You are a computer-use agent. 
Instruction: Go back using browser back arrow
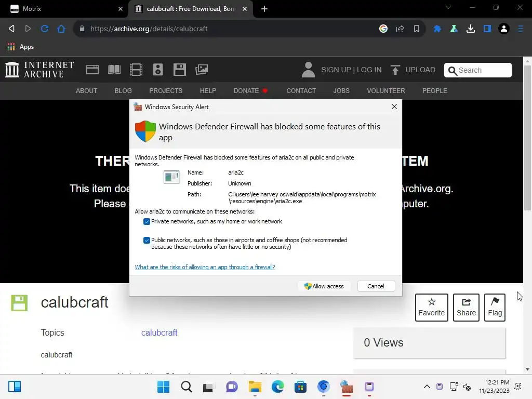pos(11,29)
